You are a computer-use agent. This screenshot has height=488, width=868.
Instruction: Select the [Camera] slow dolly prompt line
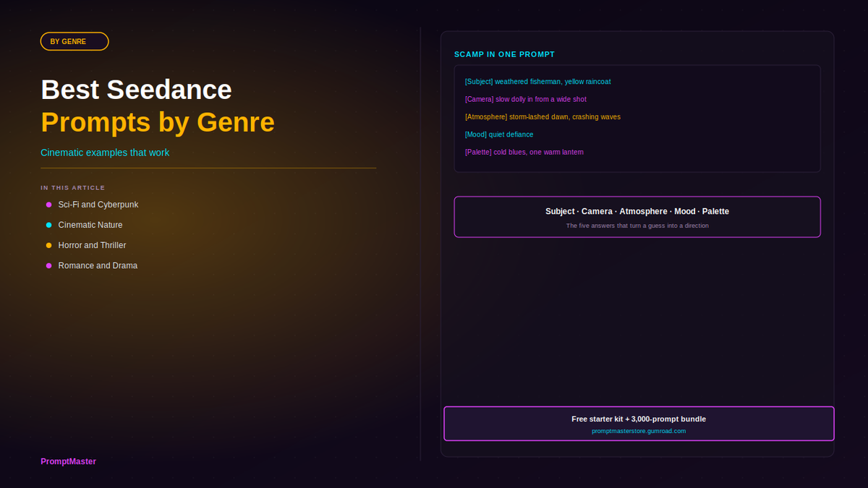(x=526, y=99)
